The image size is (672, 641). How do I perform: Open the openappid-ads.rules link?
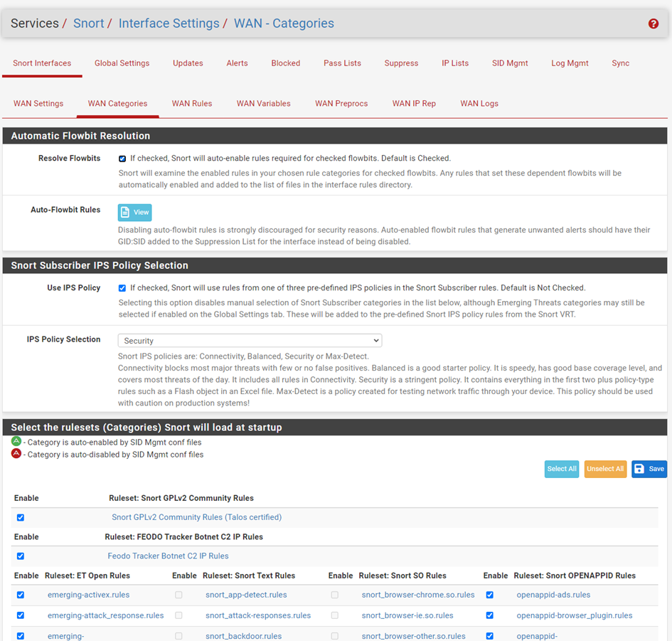coord(553,595)
